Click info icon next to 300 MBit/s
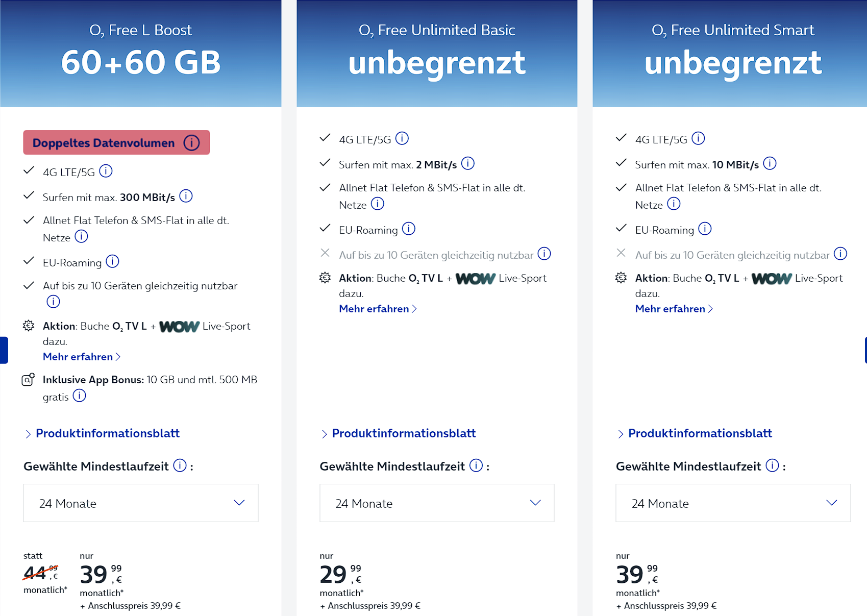The width and height of the screenshot is (867, 616). click(x=186, y=196)
